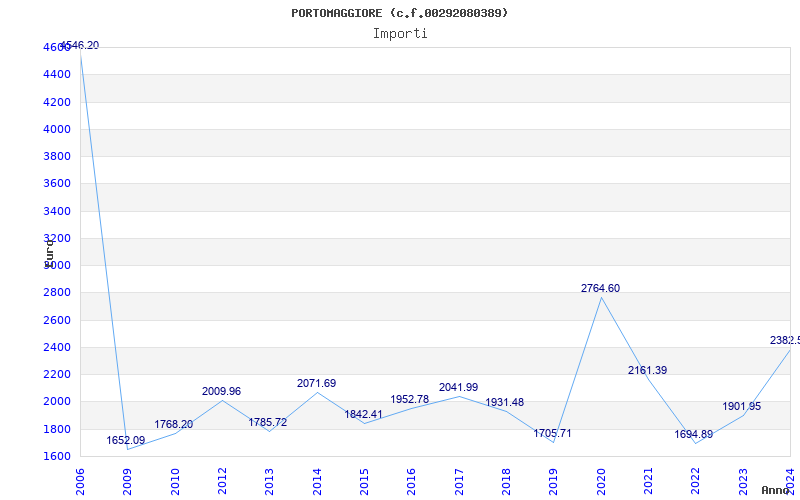The width and height of the screenshot is (800, 500).
Task: Click y-axis tick label 3600
Action: coord(57,183)
